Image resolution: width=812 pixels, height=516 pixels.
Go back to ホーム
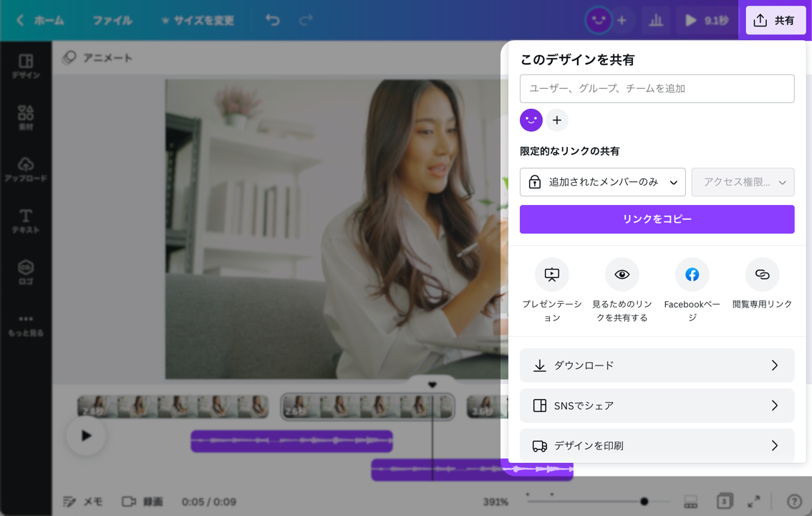[40, 20]
